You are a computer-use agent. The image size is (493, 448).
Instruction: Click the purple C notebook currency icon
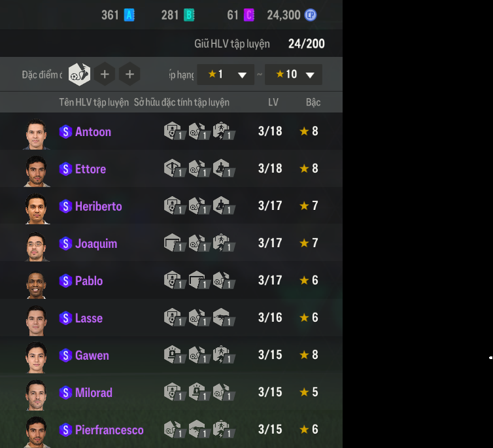coord(249,15)
